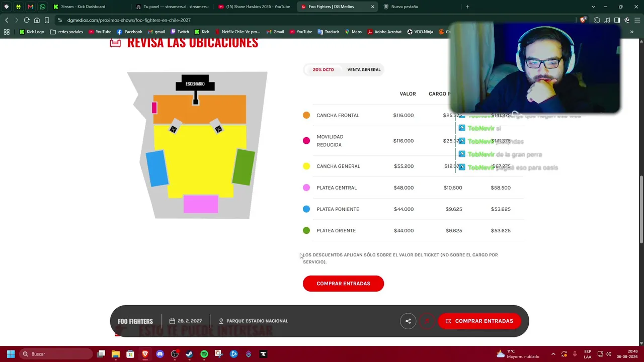
Task: Open OBS Studio from the taskbar
Action: [175, 354]
